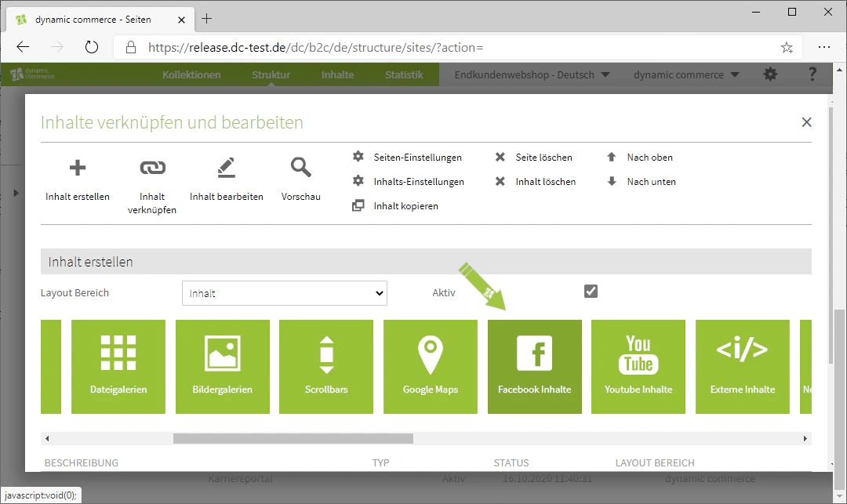
Task: Sort by BESCHREIBUNG column header
Action: point(81,463)
